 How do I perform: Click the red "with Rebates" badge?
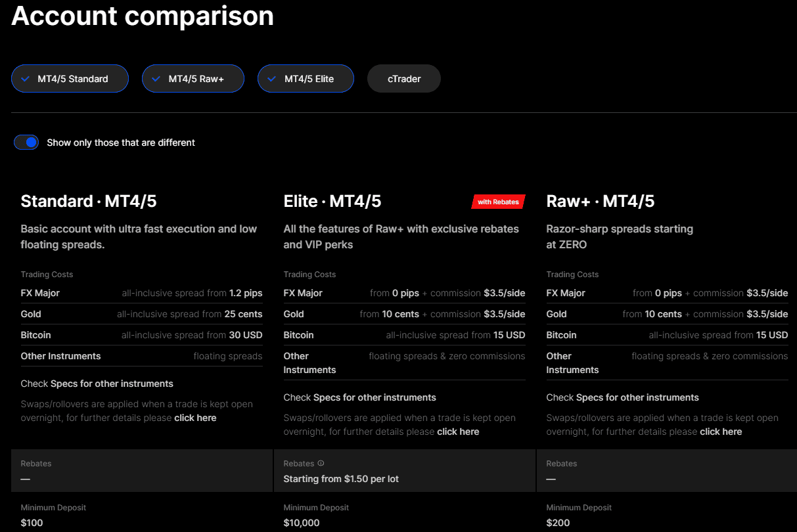tap(497, 202)
